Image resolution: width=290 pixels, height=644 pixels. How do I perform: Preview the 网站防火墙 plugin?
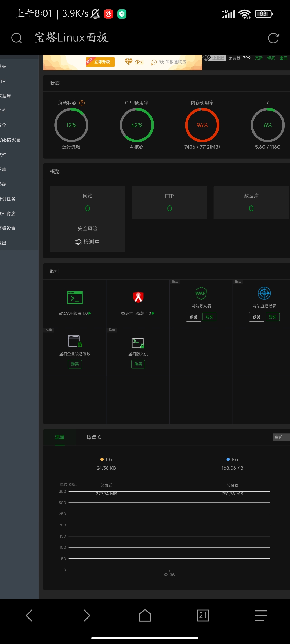pos(193,317)
